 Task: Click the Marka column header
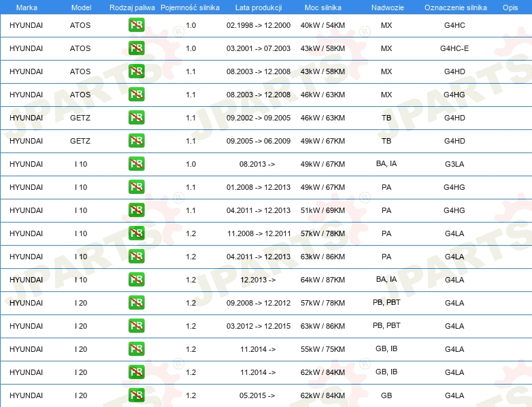27,7
